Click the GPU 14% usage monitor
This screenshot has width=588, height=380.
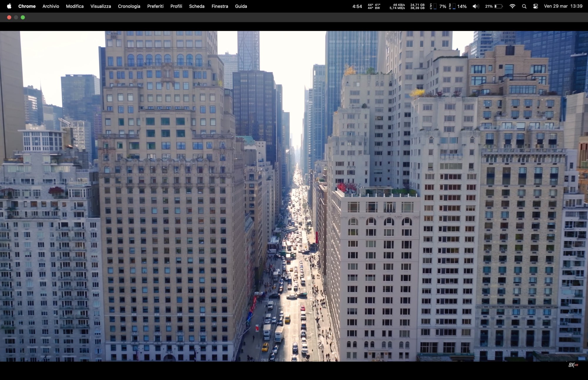click(458, 6)
